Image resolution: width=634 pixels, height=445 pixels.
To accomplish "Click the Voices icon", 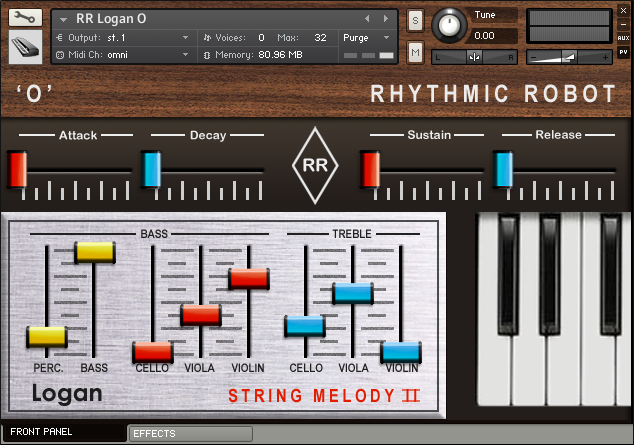I will pyautogui.click(x=207, y=38).
